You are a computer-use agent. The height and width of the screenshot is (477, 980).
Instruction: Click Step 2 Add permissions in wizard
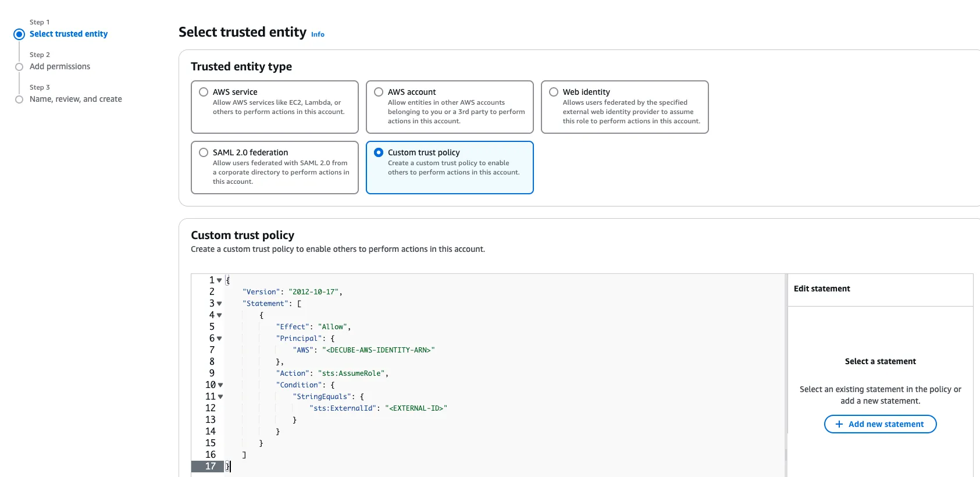[60, 66]
